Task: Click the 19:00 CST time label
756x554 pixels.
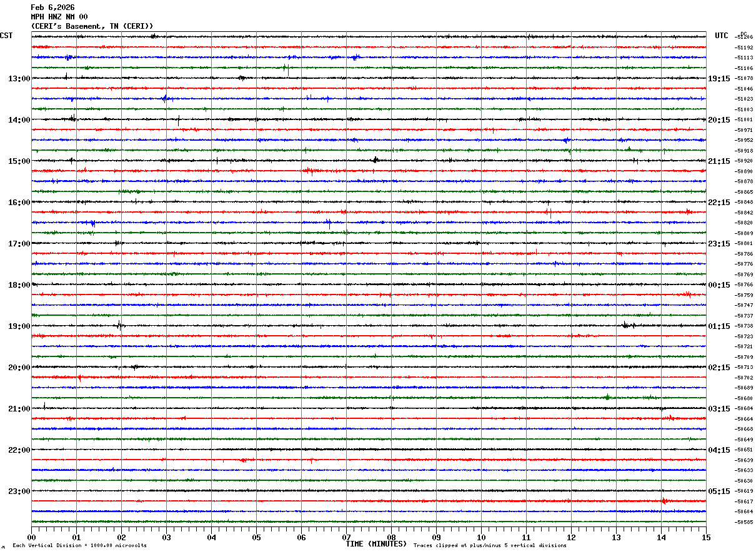Action: coord(19,326)
